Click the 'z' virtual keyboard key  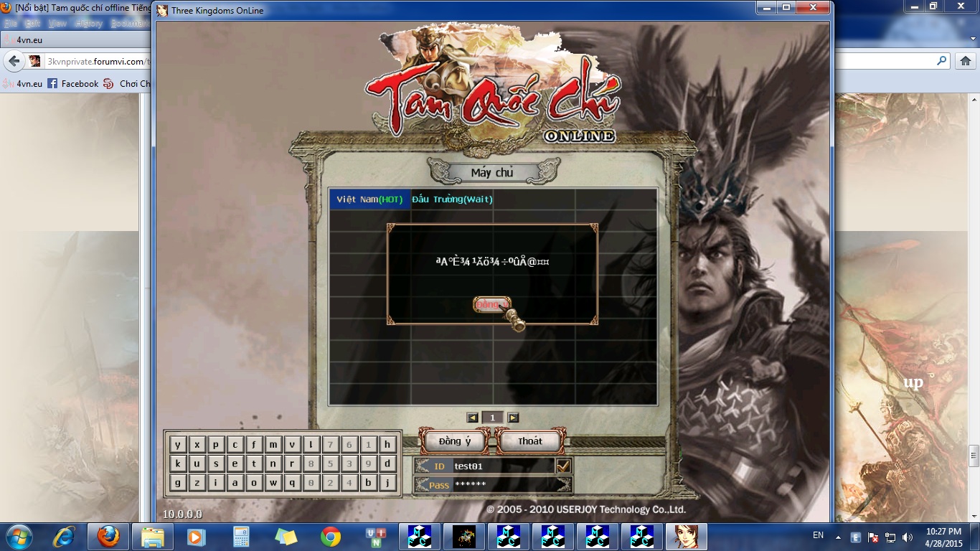pyautogui.click(x=197, y=483)
